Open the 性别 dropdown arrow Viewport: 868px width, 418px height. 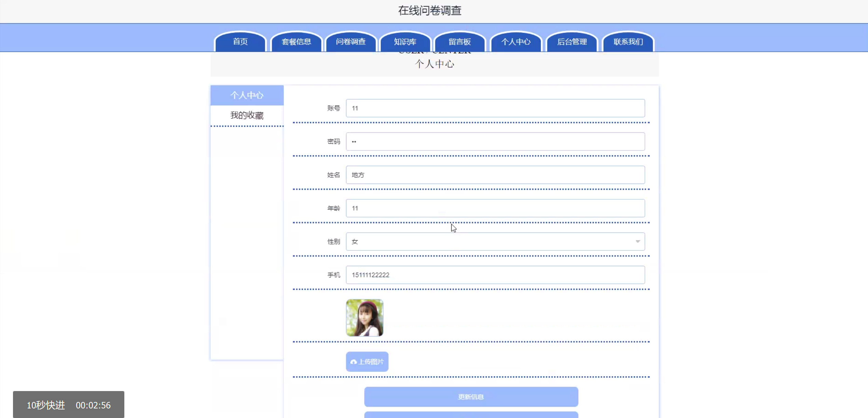tap(637, 242)
